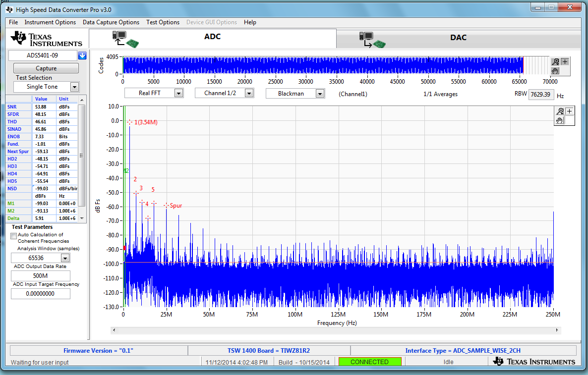Viewport: 588px width, 375px height.
Task: Click the RBW 7629.39 value field
Action: point(541,95)
